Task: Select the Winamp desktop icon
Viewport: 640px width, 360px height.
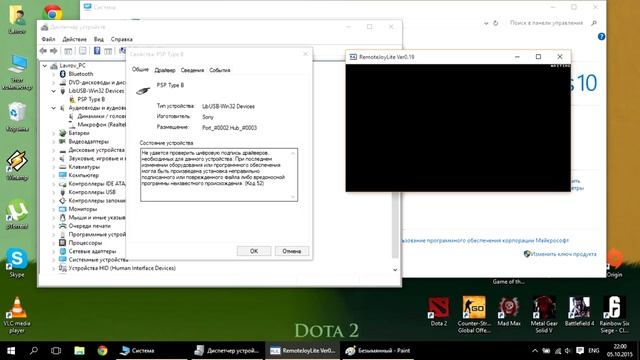Action: 17,165
